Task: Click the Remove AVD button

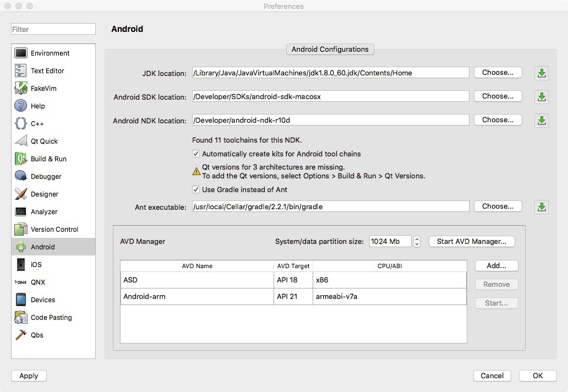Action: pyautogui.click(x=496, y=285)
